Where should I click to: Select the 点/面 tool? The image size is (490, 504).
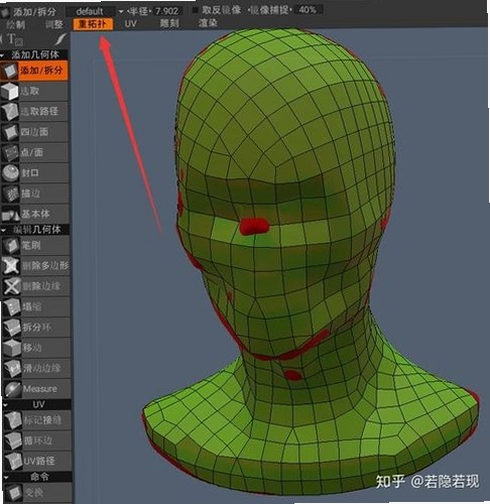click(35, 152)
